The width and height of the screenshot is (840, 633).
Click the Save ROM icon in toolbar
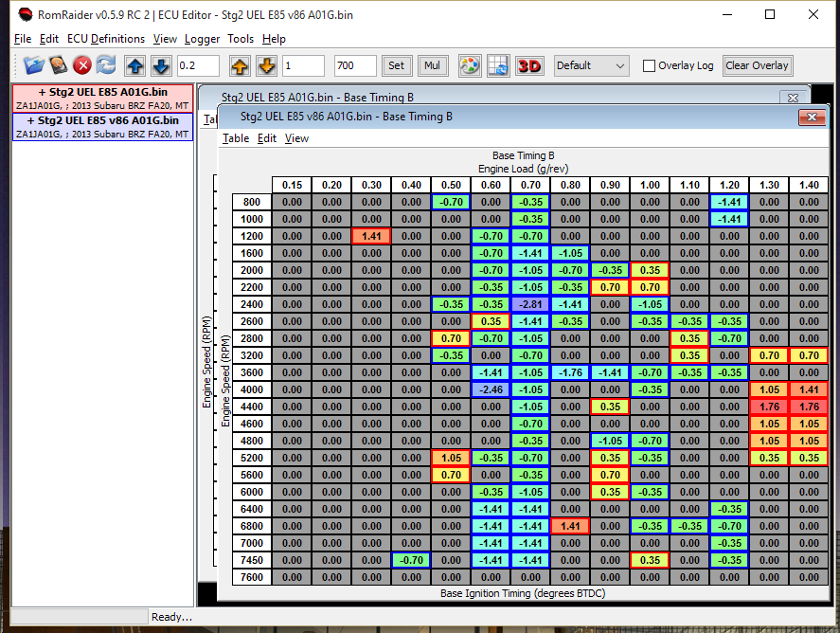[x=59, y=65]
